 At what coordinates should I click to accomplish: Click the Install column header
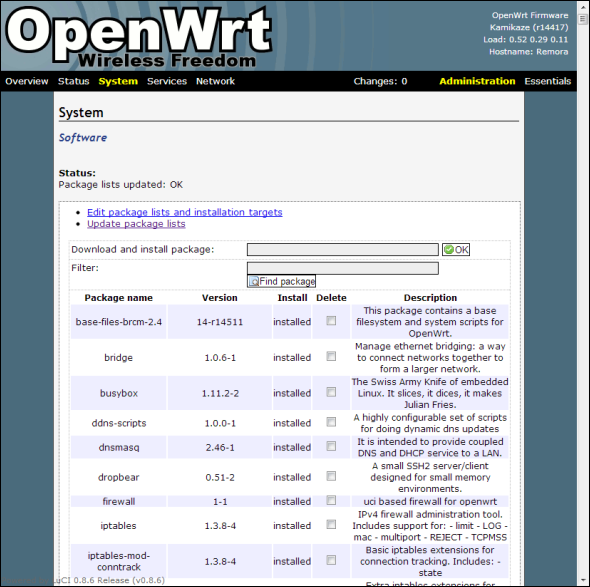click(292, 298)
